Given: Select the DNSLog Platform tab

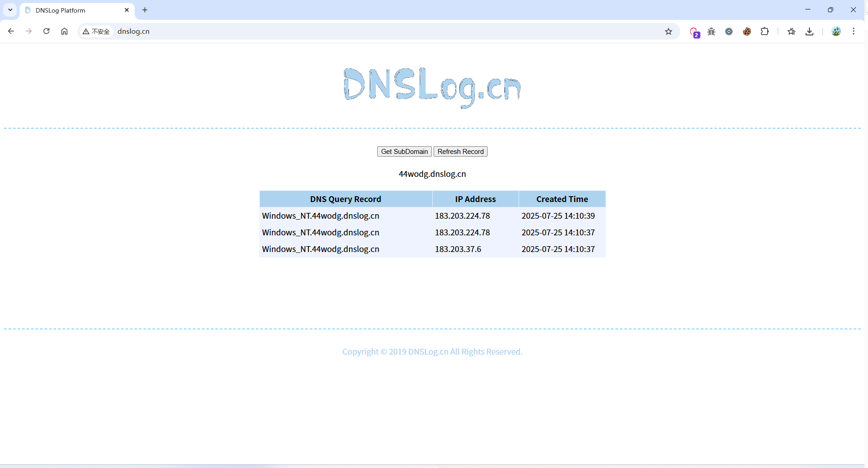Looking at the screenshot, I should coord(77,10).
